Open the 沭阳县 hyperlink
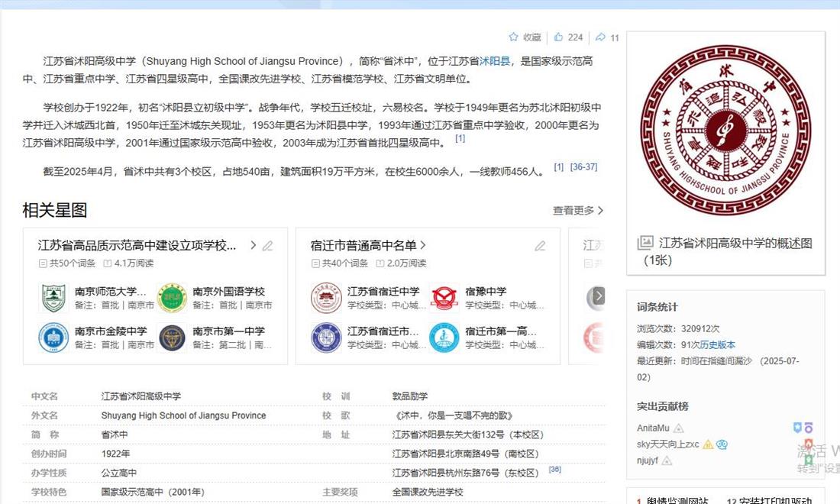Screen dimensions: 840x504 (x=495, y=61)
